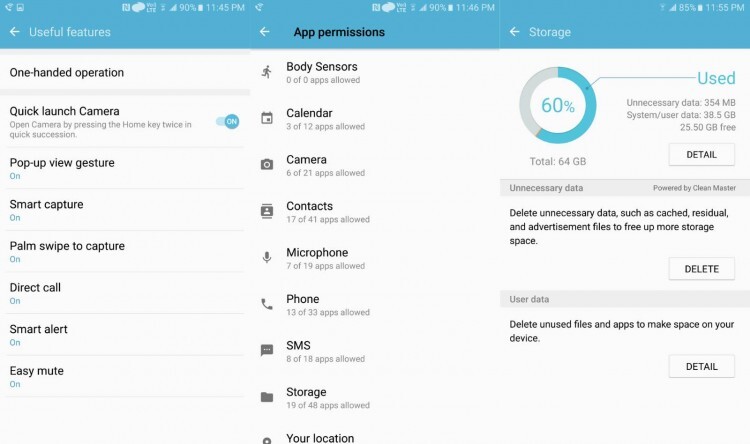Go back from Useful features screen
Image resolution: width=750 pixels, height=444 pixels.
point(15,32)
